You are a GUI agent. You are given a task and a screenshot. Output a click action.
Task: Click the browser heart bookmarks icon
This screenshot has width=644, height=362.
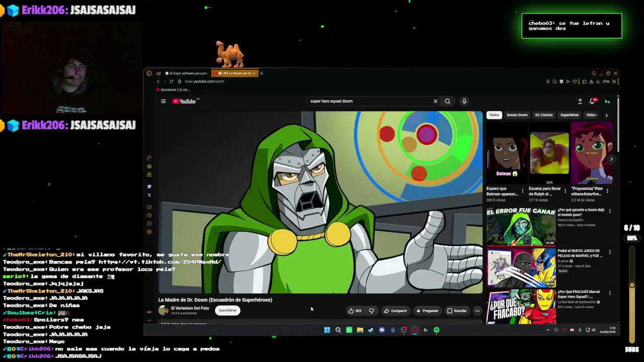575,81
